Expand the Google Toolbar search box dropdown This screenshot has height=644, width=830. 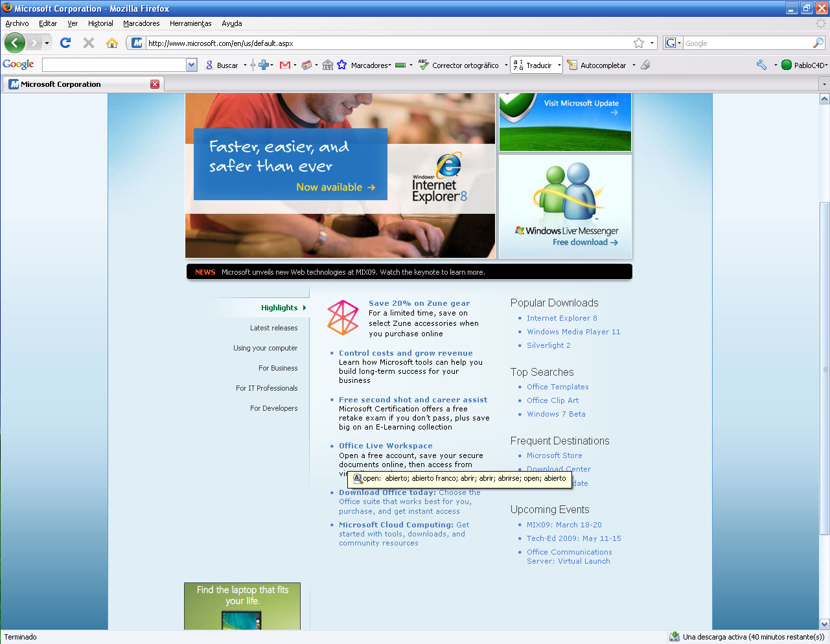[x=191, y=65]
